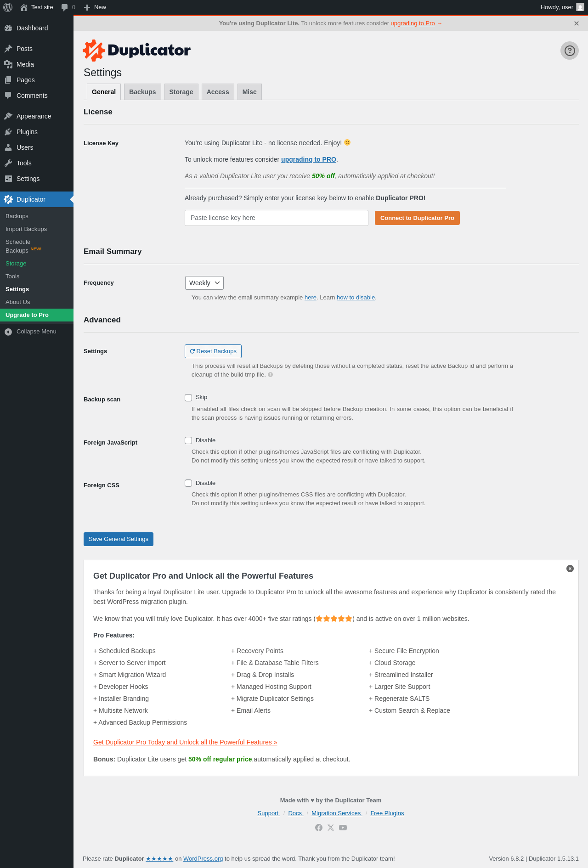Open Duplicator YouTube icon

[343, 828]
